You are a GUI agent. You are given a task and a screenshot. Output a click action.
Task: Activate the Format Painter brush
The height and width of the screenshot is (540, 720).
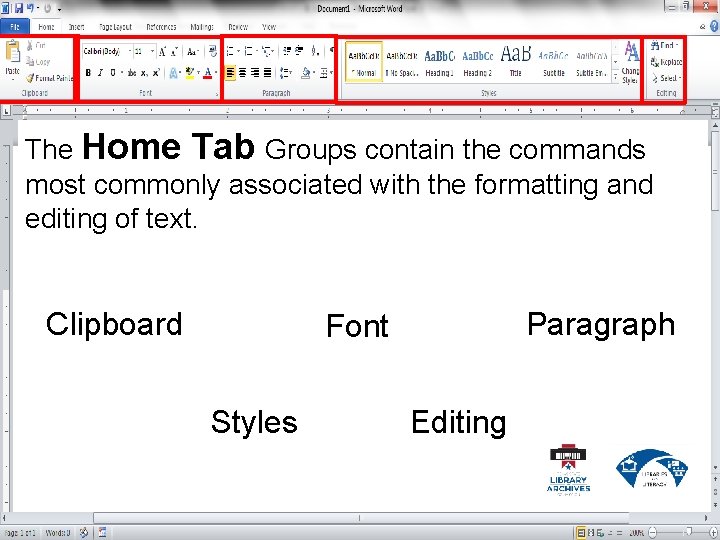[49, 78]
